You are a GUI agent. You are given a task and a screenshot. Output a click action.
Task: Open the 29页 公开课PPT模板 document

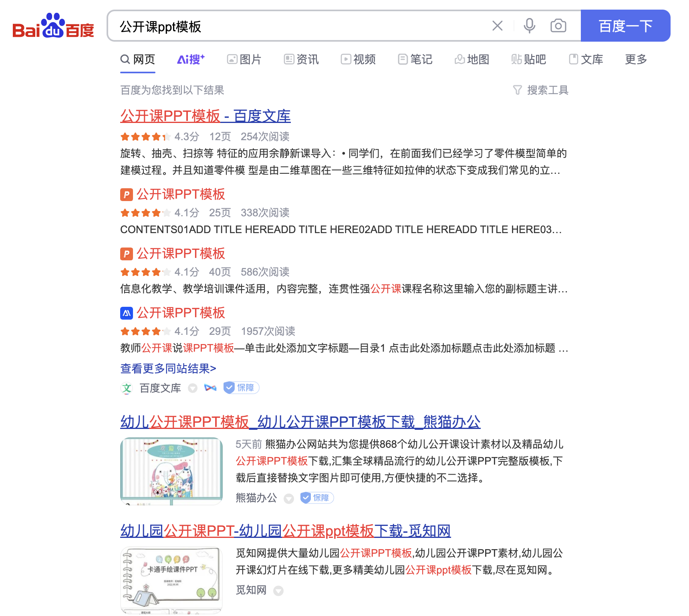coord(181,313)
